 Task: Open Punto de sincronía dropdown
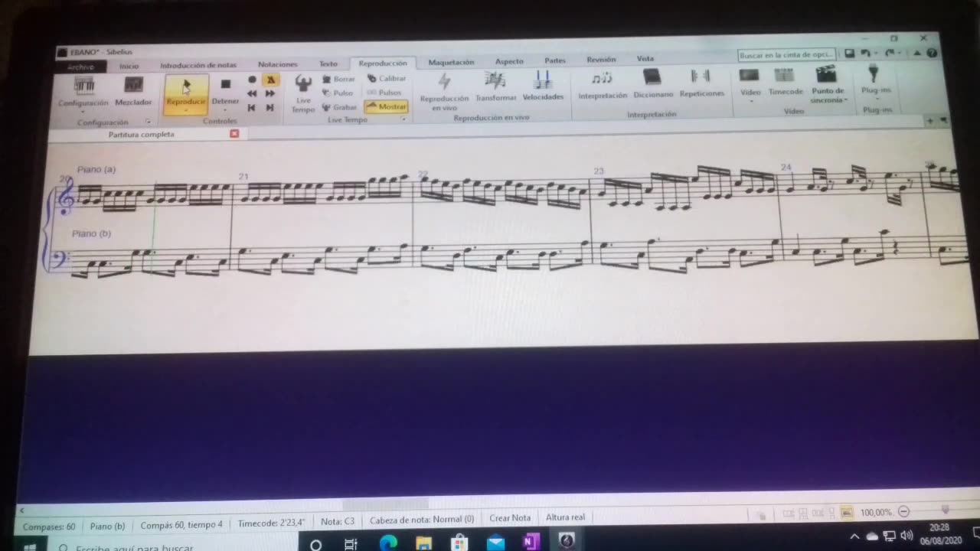point(827,84)
